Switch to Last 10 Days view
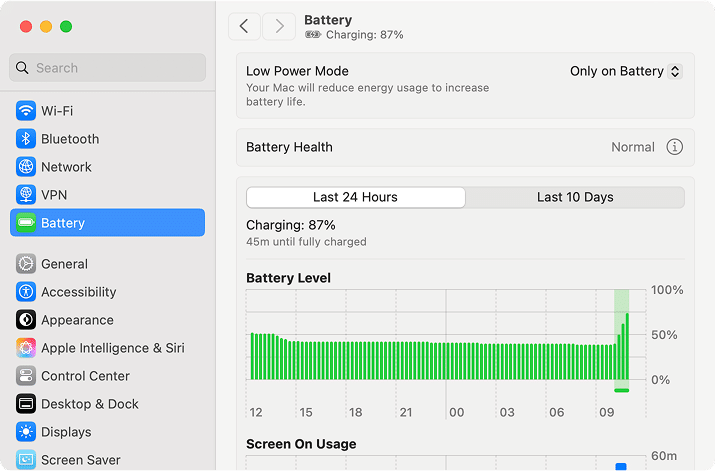Screen dimensions: 715x471 575,197
